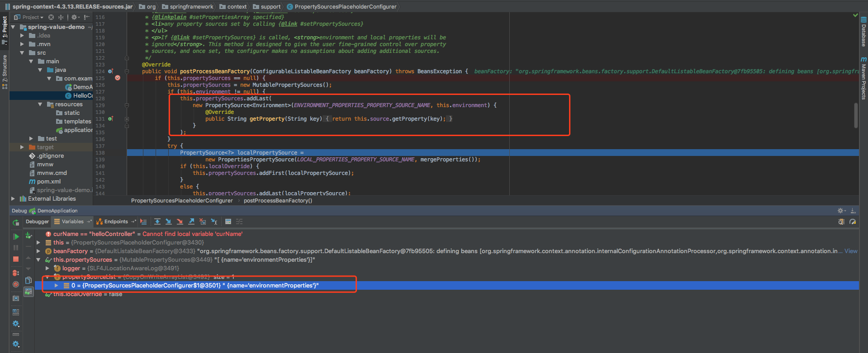Screen dimensions: 868x353
Task: Expand the beanFactory variable node
Action: coord(38,251)
